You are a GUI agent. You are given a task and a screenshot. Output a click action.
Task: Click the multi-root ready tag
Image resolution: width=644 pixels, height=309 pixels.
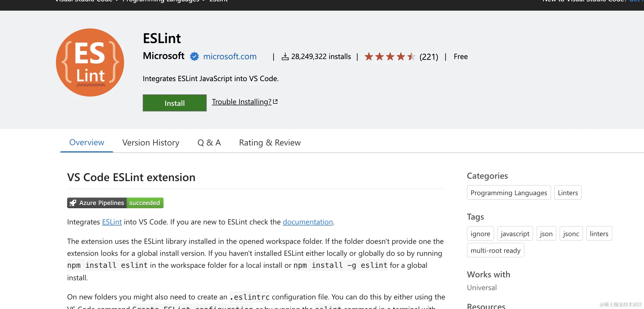pyautogui.click(x=495, y=250)
